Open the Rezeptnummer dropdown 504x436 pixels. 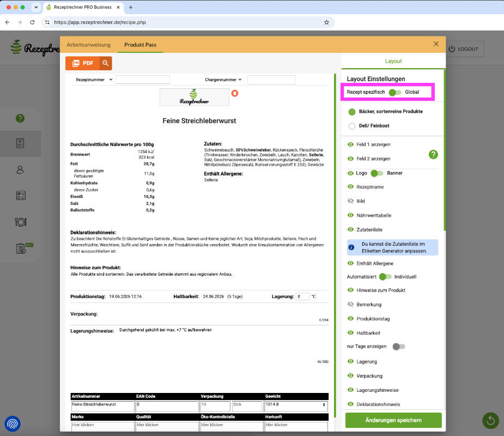point(94,80)
